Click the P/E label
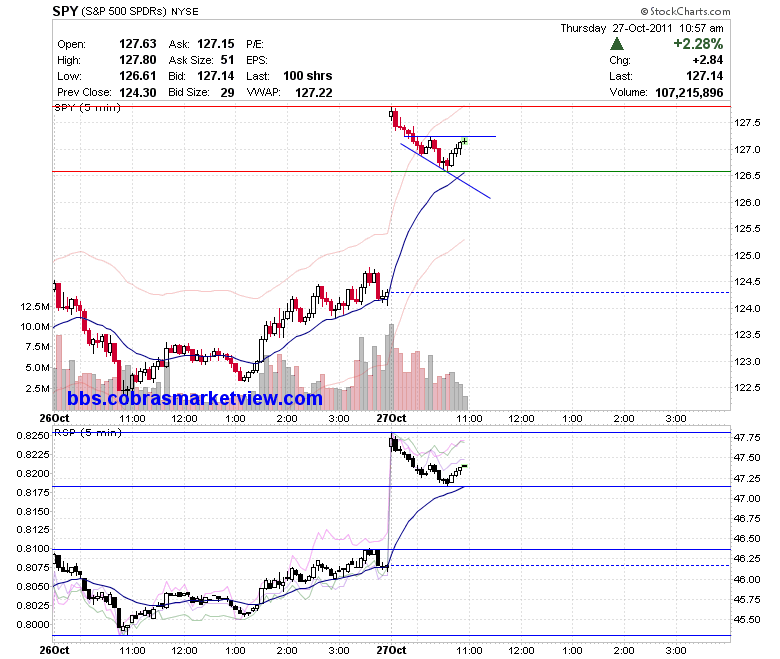 (x=255, y=44)
